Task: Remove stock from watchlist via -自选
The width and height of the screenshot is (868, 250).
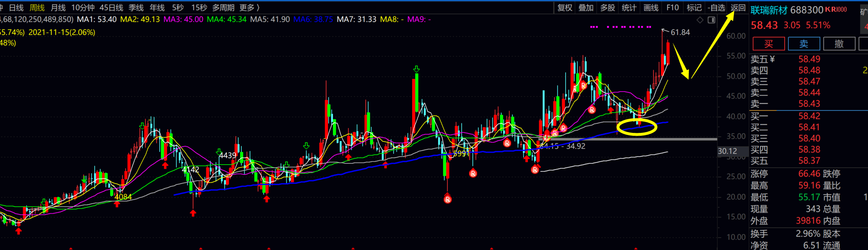Action: point(716,8)
